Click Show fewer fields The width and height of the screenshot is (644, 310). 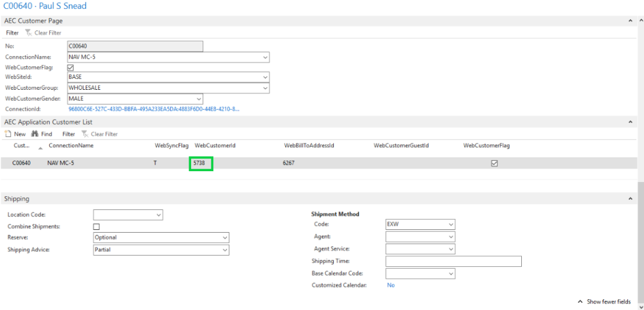604,302
